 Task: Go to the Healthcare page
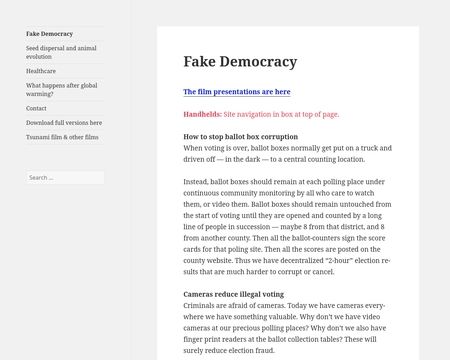pyautogui.click(x=41, y=71)
